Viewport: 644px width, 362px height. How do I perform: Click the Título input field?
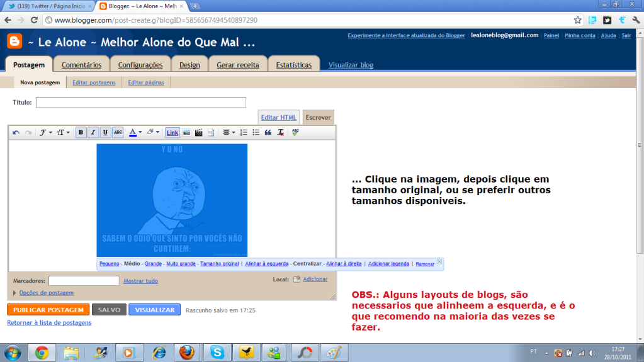tap(140, 103)
